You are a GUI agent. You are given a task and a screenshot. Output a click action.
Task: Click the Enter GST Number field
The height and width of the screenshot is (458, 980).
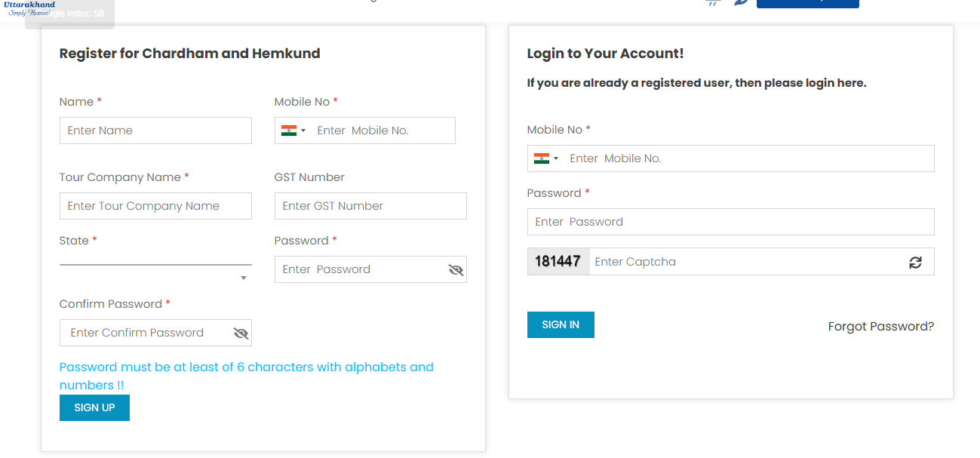370,206
